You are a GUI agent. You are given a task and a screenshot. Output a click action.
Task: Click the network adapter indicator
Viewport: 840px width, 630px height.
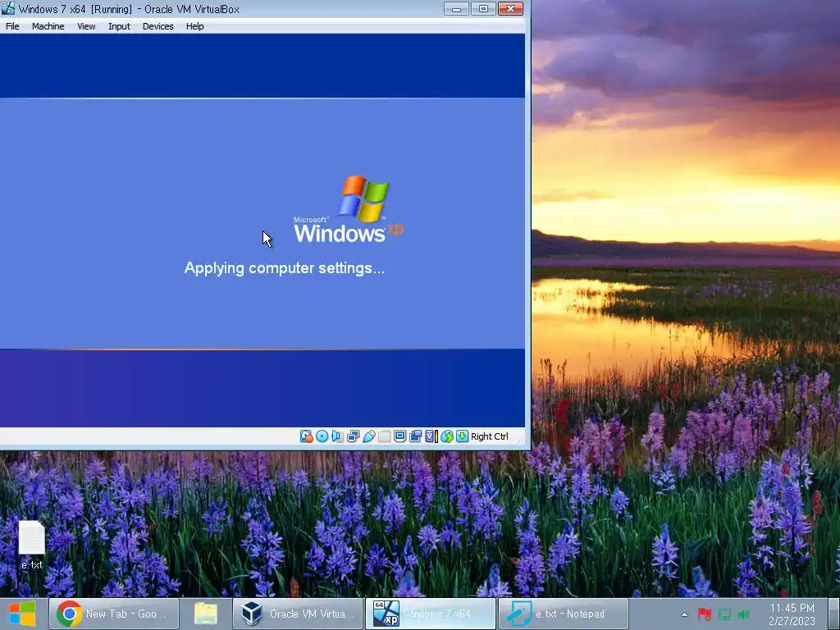[x=353, y=436]
